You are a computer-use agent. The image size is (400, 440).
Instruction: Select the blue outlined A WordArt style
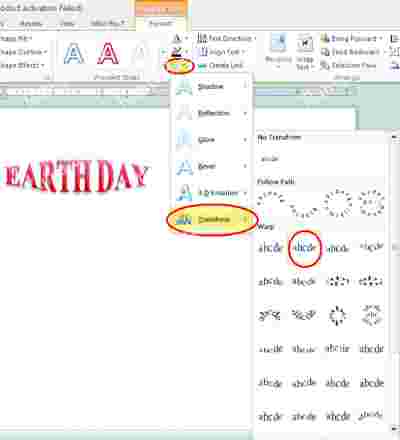pos(74,53)
